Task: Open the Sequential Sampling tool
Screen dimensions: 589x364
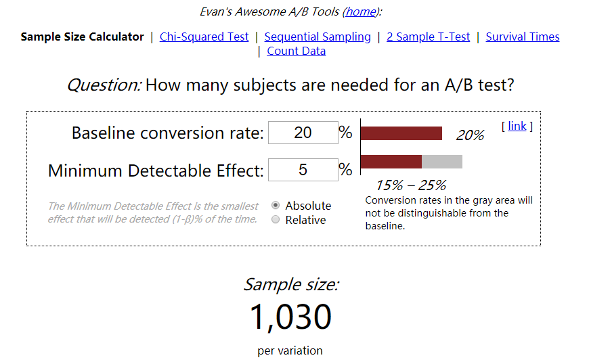Action: click(318, 37)
